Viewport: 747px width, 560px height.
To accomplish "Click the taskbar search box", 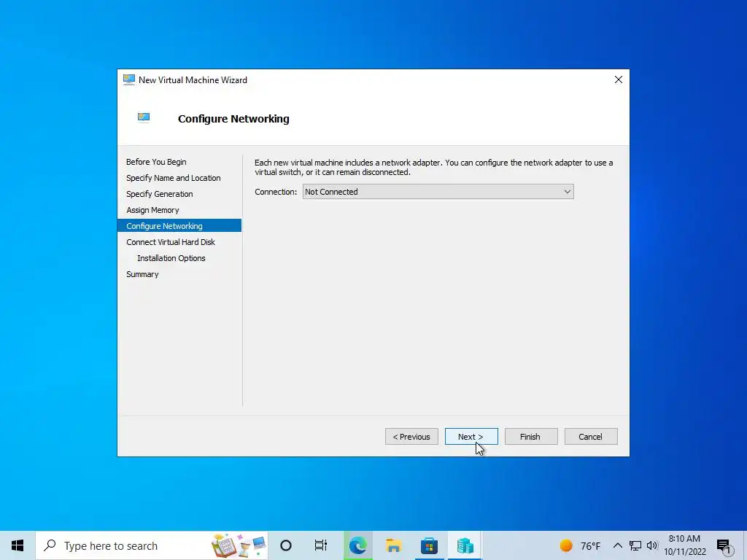I will tap(152, 545).
